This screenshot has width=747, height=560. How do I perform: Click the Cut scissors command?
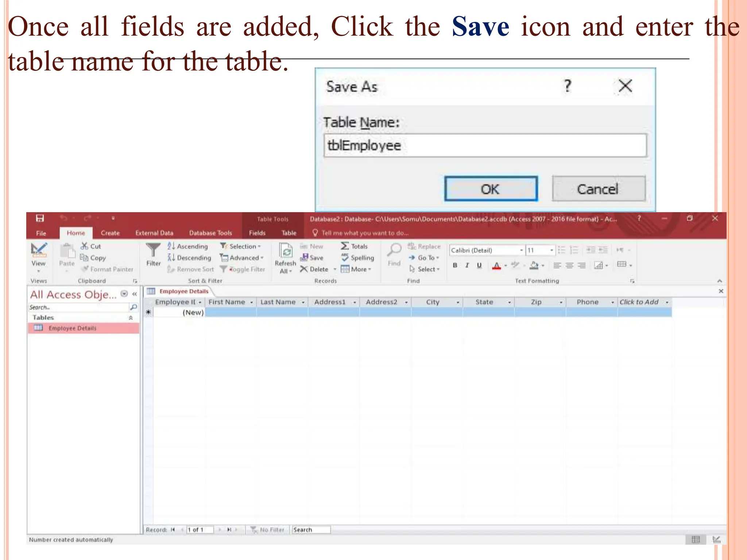click(x=91, y=246)
